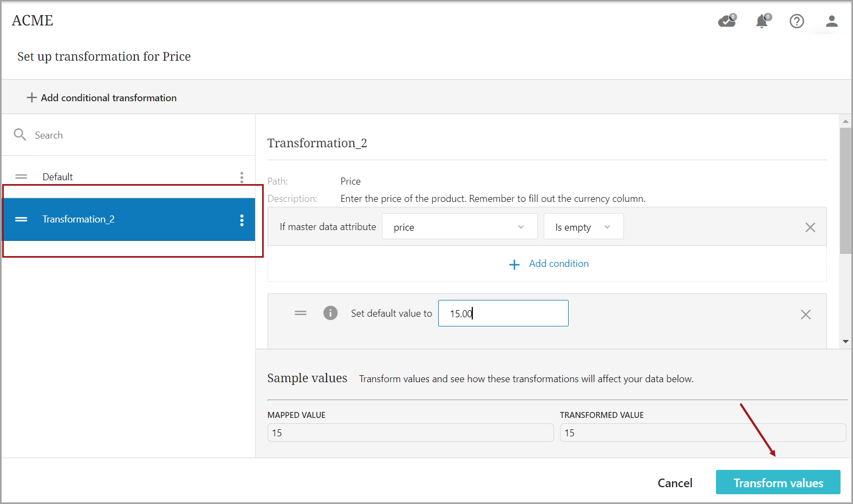Open the cloud sync status icon
Viewport: 853px width, 504px height.
727,21
